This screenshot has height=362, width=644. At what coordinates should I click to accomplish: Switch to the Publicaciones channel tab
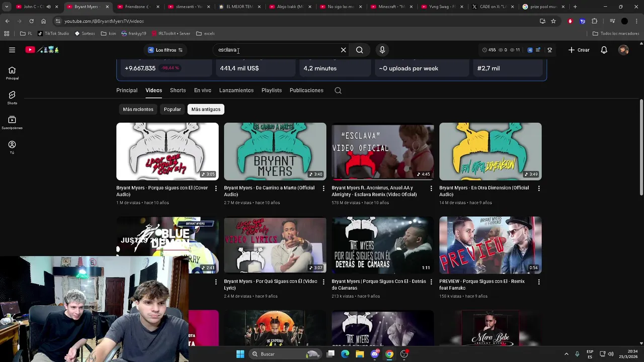tap(306, 90)
